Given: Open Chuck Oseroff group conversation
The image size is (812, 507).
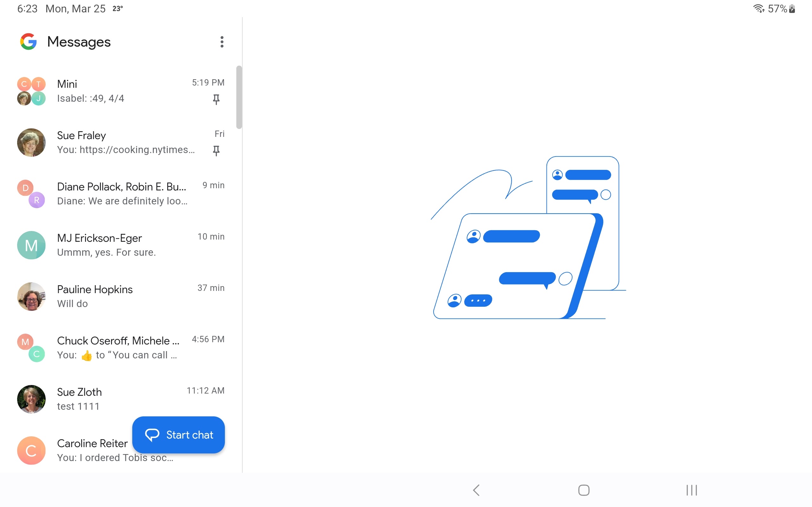Looking at the screenshot, I should tap(121, 348).
